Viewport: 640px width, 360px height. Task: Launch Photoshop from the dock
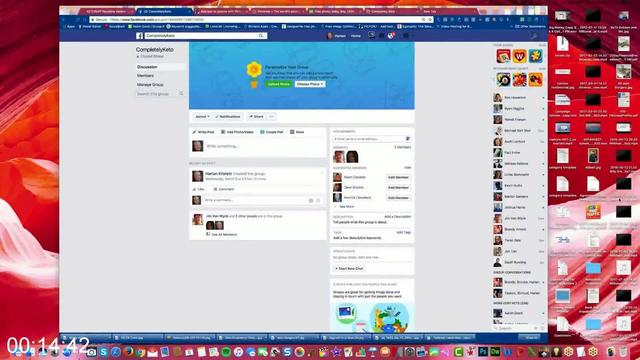point(483,352)
